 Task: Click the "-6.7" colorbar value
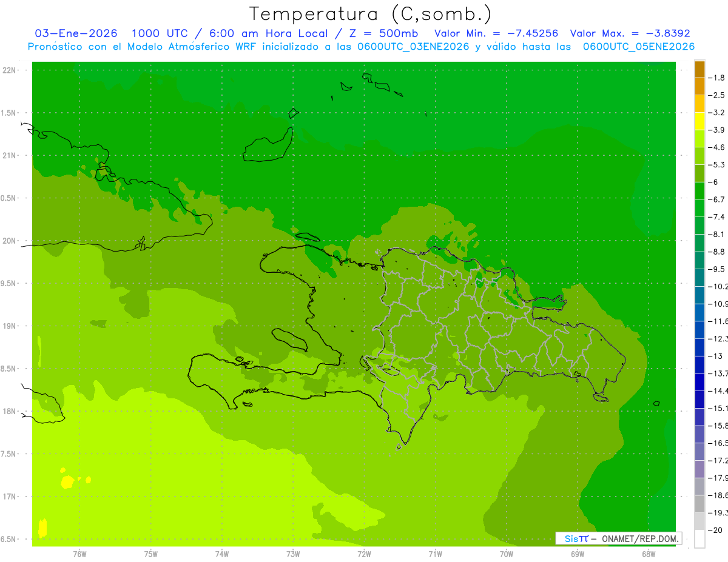(716, 199)
